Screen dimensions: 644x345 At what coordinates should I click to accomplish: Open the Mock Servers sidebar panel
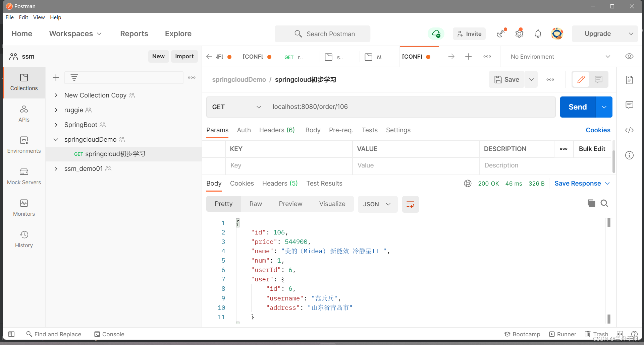pyautogui.click(x=24, y=177)
